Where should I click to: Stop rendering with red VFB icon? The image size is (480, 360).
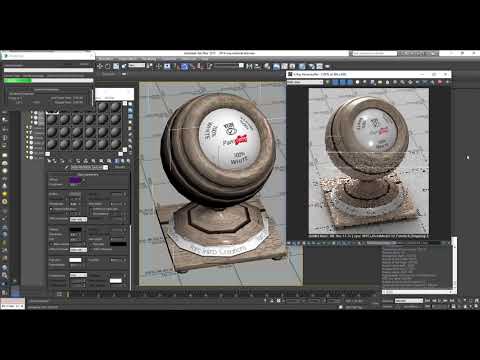439,82
